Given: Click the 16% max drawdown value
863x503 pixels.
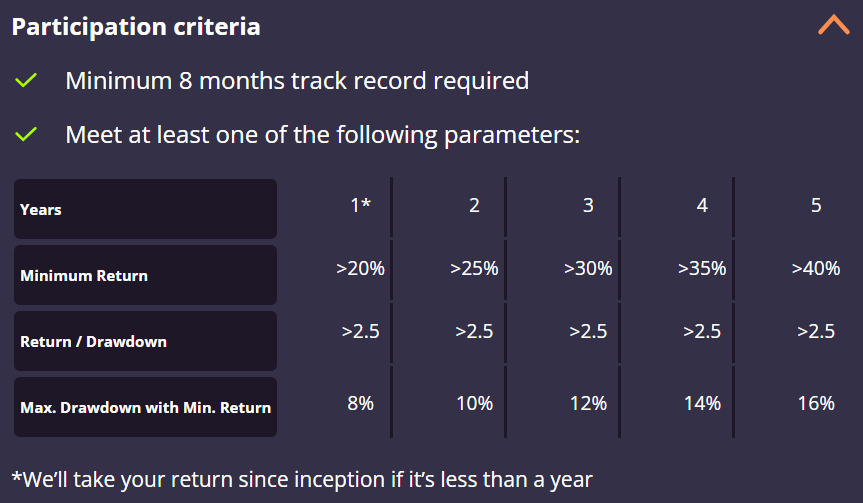Looking at the screenshot, I should (x=816, y=403).
